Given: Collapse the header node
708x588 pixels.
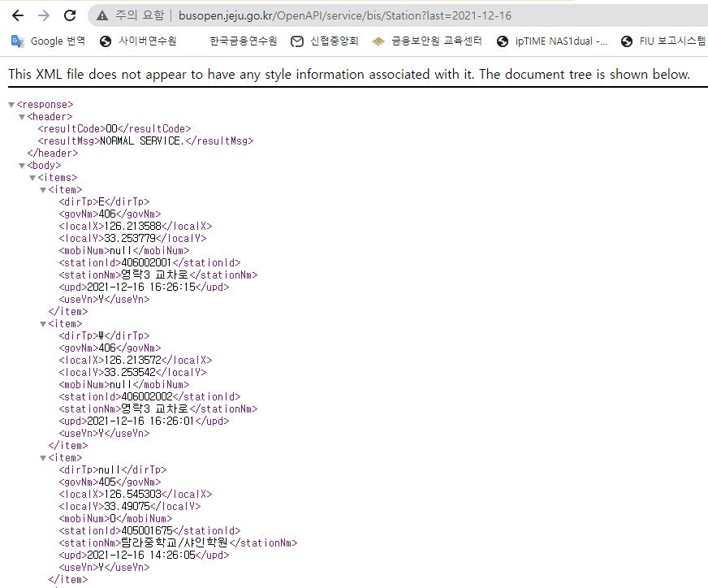Looking at the screenshot, I should [x=22, y=117].
